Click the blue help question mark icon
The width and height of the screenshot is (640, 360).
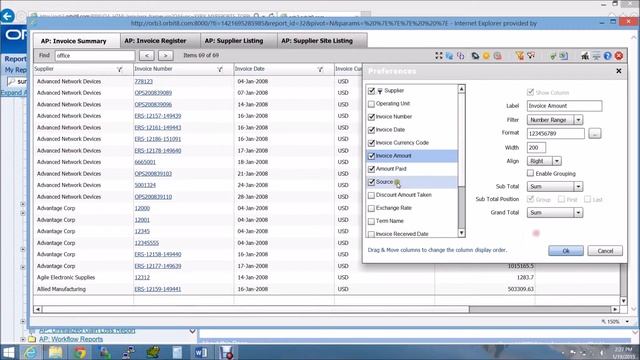pyautogui.click(x=607, y=56)
